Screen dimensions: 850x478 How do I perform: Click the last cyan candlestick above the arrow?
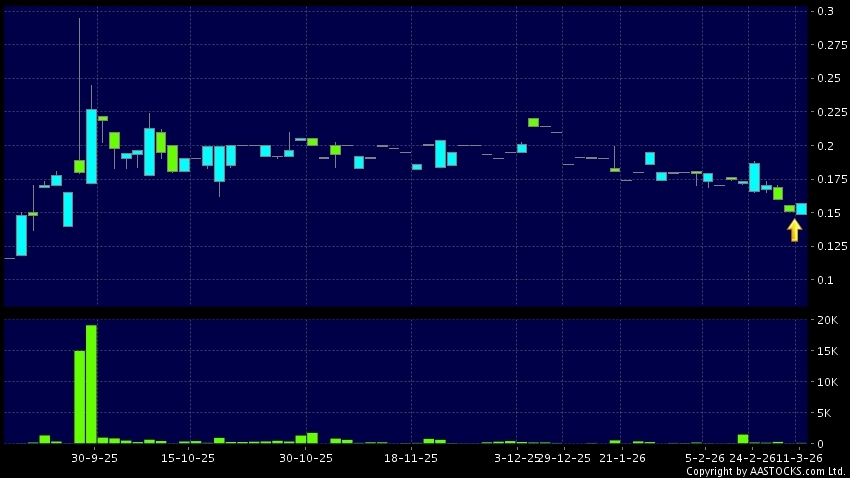[x=801, y=208]
